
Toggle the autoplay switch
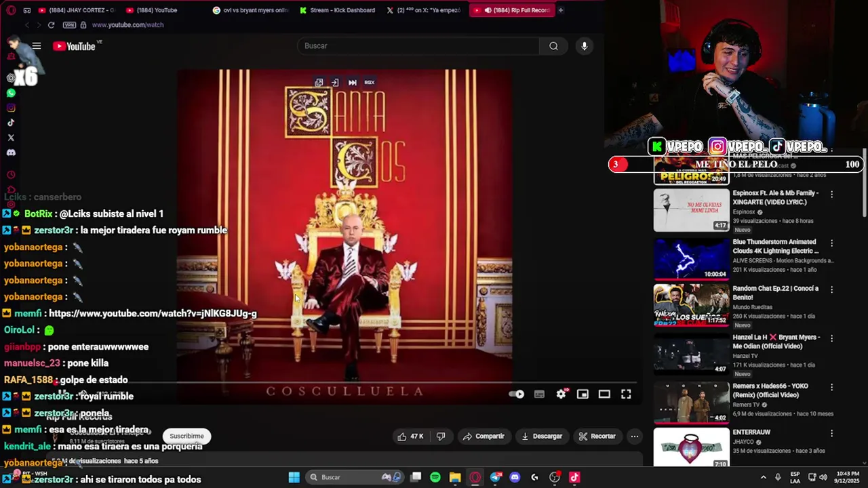[x=517, y=394]
